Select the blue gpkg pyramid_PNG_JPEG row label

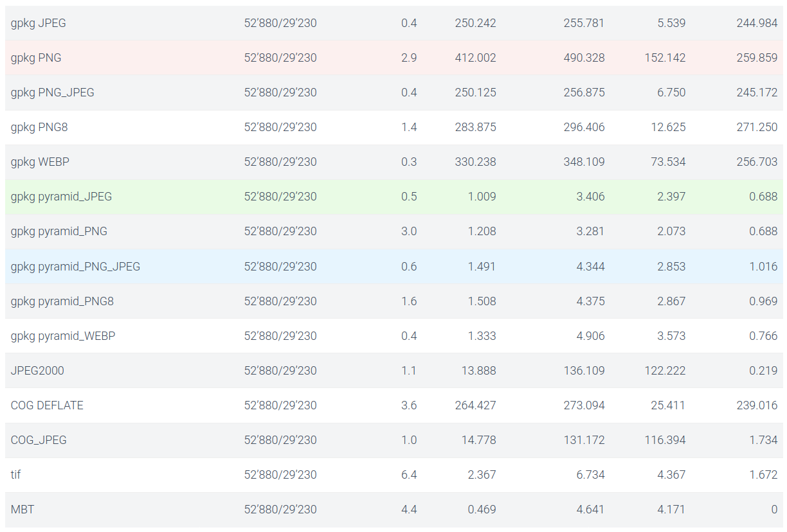click(x=75, y=267)
